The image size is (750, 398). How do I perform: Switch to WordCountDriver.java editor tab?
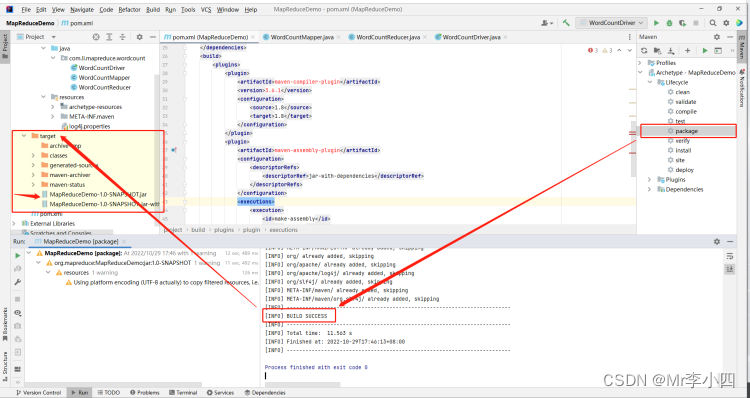point(471,37)
